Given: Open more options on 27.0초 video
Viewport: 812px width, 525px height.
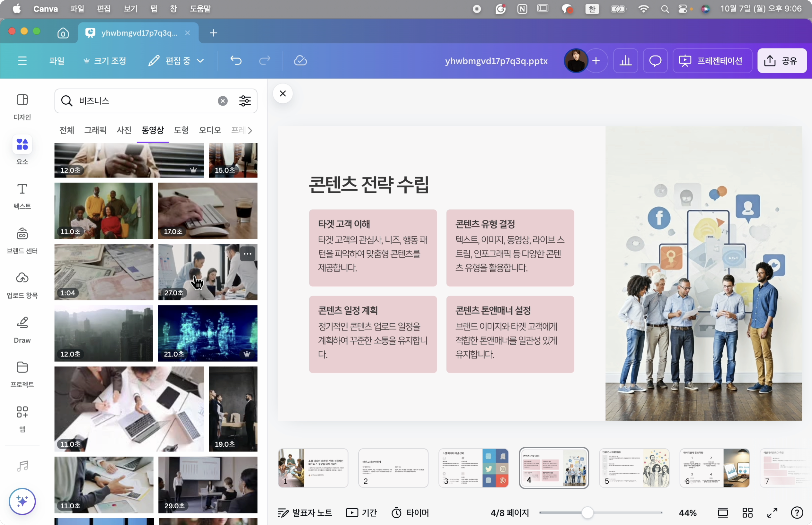Looking at the screenshot, I should coord(247,254).
